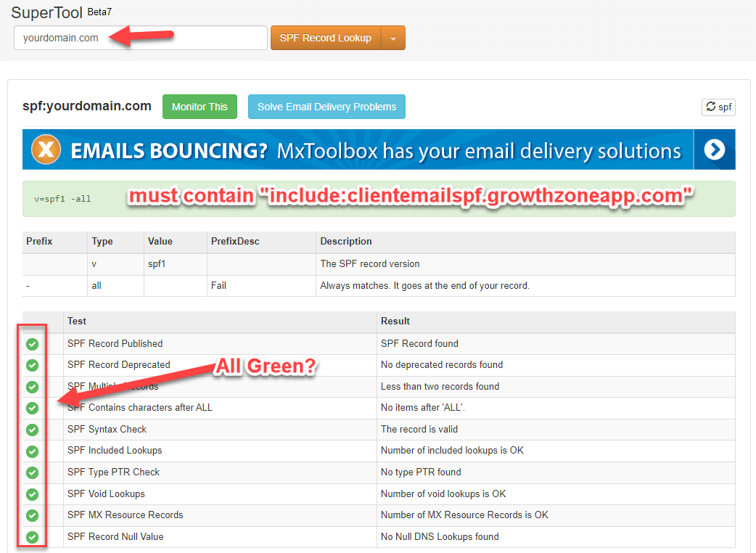Click the Emails Bouncing banner text
Viewport: 756px width, 553px height.
375,151
